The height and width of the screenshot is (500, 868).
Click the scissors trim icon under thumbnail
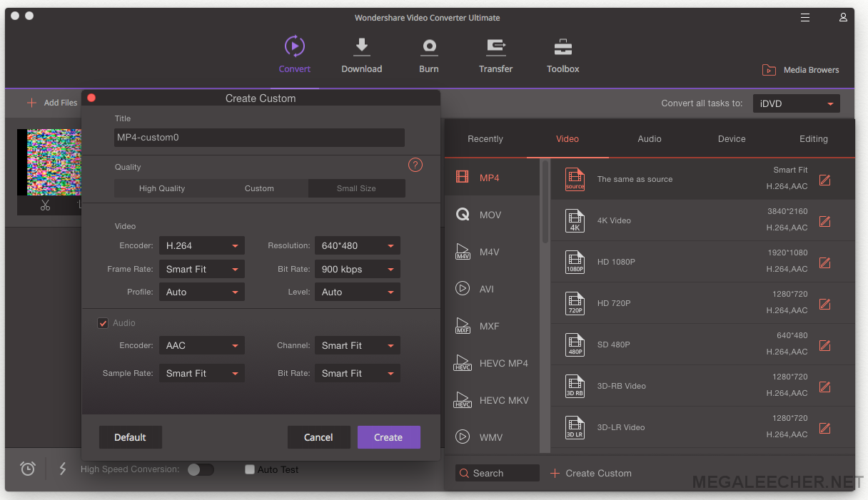pos(45,205)
